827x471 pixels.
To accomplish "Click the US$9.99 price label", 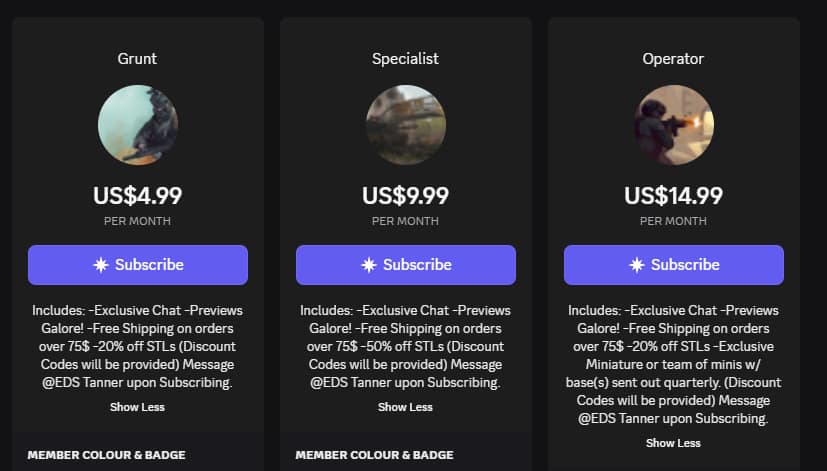I will pos(405,196).
